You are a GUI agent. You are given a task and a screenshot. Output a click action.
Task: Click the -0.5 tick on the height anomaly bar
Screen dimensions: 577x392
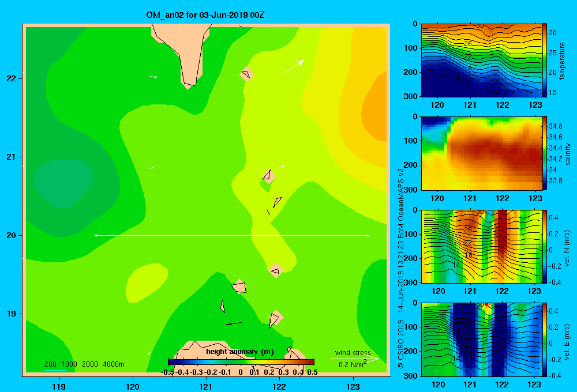point(167,372)
